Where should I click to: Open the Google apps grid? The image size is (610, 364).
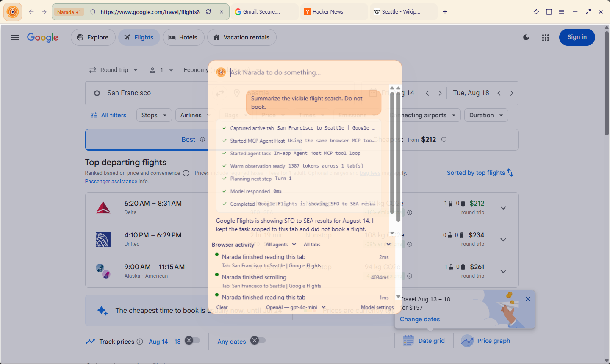click(546, 37)
